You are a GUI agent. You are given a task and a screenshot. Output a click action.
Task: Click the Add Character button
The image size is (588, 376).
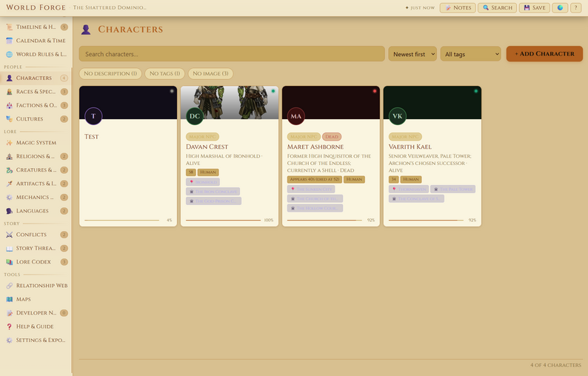click(x=544, y=53)
